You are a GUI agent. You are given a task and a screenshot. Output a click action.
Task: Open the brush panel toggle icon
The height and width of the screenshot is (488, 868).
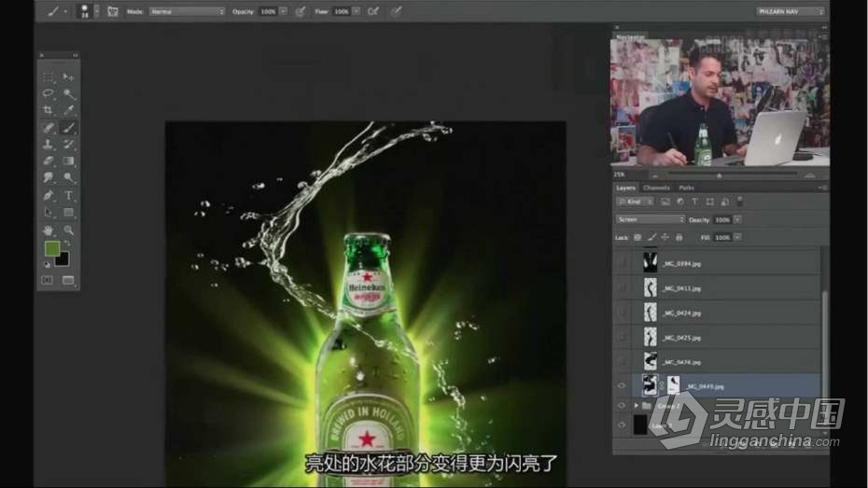coord(113,11)
